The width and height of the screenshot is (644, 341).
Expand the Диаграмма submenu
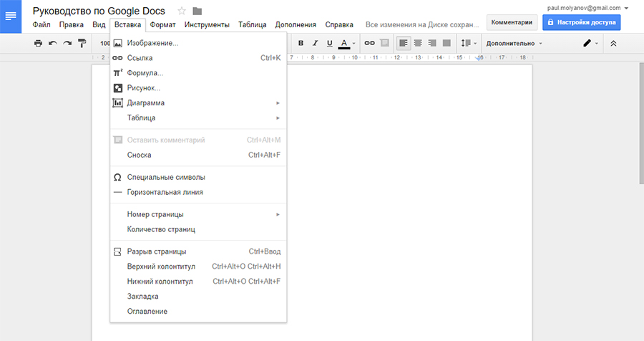click(198, 103)
